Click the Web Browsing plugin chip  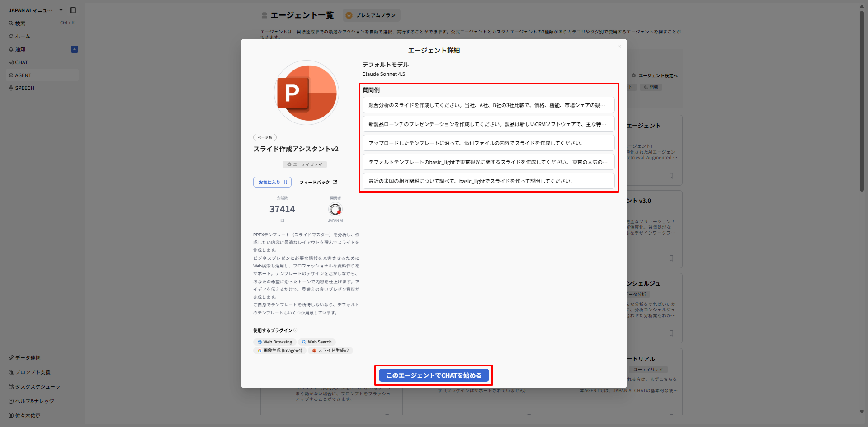point(274,342)
